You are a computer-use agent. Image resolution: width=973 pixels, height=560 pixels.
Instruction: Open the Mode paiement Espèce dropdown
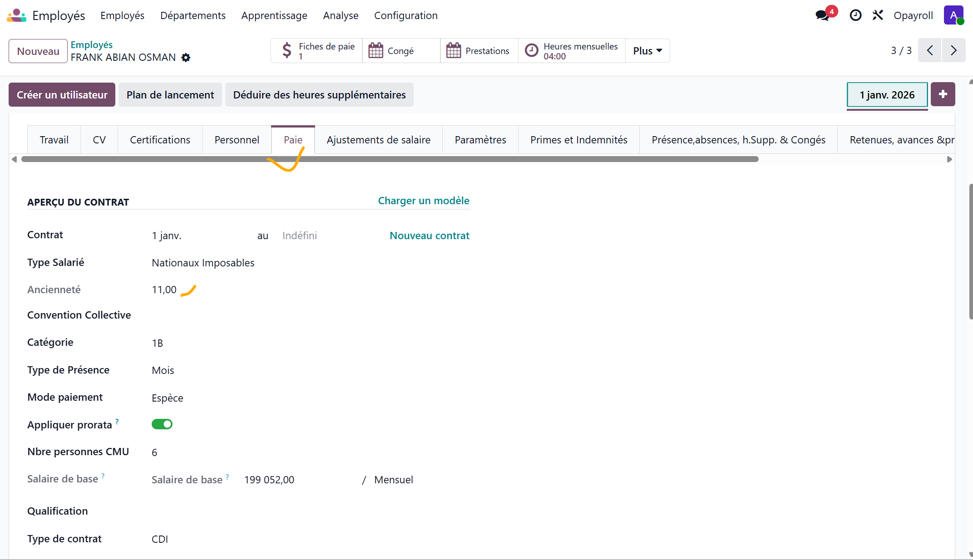click(168, 398)
